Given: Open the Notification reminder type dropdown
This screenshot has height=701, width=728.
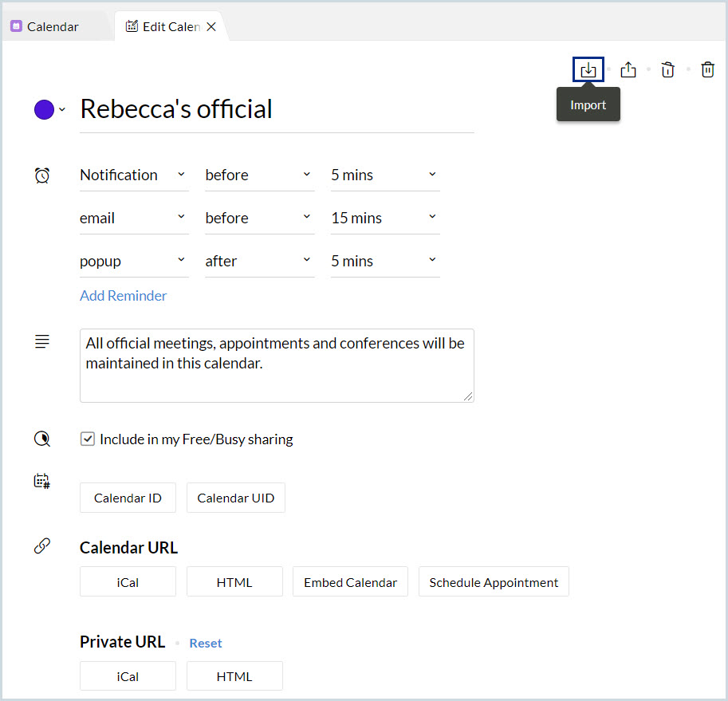Looking at the screenshot, I should point(134,175).
